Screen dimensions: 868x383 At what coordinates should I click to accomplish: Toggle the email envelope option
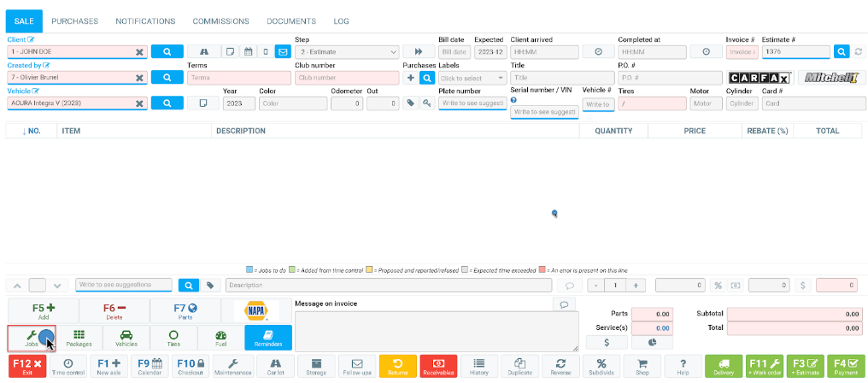pos(283,51)
